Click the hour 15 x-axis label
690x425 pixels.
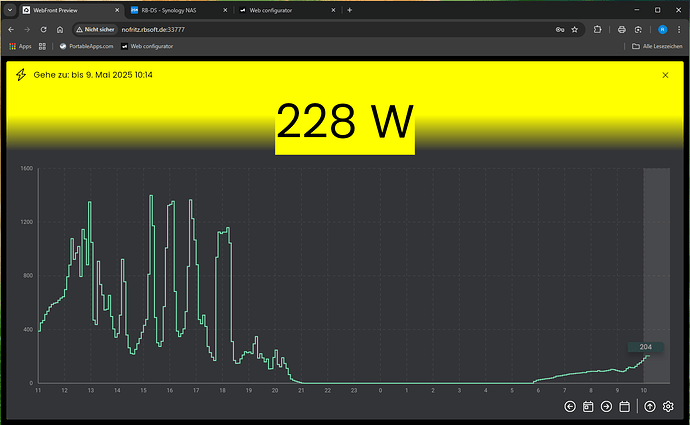coord(143,390)
